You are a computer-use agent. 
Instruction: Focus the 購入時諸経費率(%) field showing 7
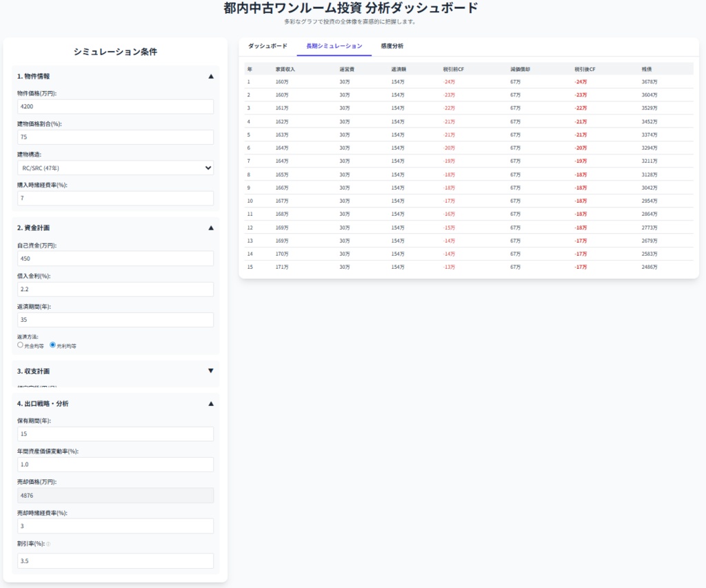(x=115, y=198)
